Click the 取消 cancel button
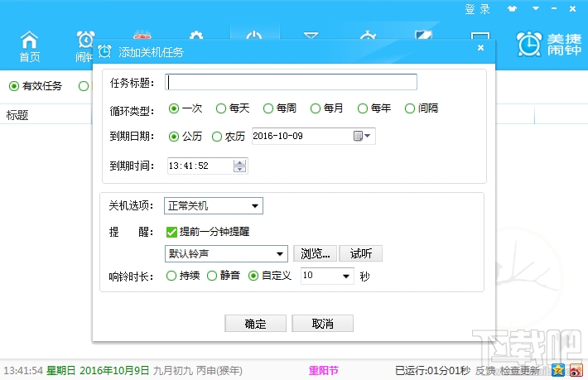 click(322, 323)
